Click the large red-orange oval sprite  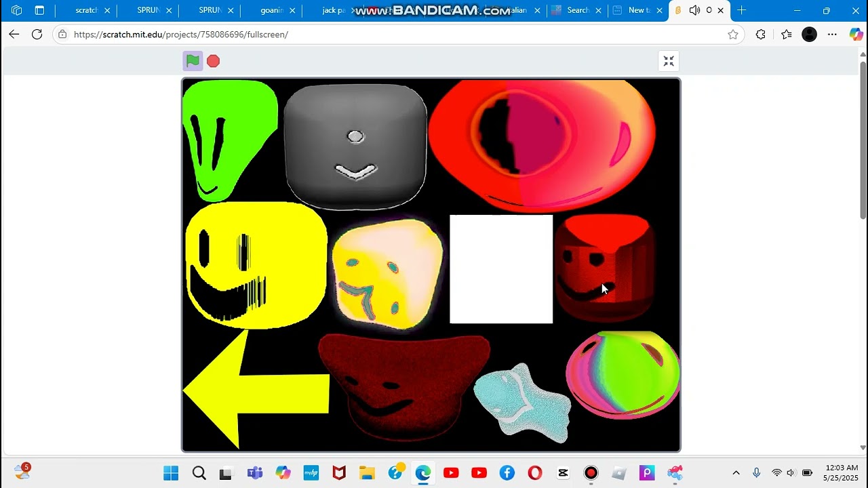click(x=542, y=145)
